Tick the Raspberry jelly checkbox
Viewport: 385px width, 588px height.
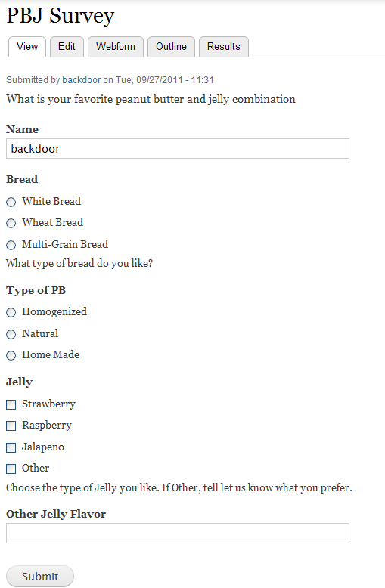(11, 426)
